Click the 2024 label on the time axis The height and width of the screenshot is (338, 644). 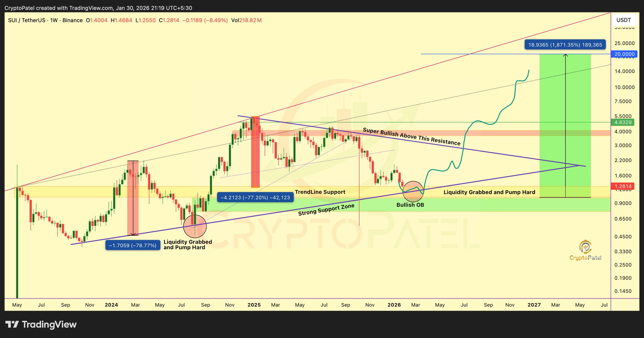[111, 305]
